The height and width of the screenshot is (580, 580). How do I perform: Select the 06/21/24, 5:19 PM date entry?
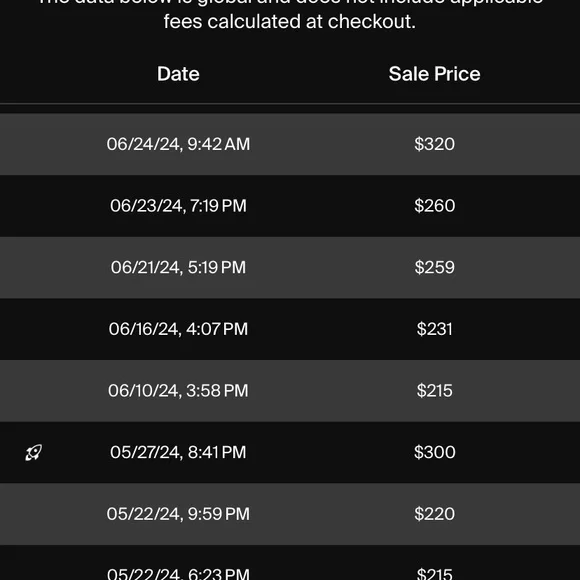click(178, 267)
